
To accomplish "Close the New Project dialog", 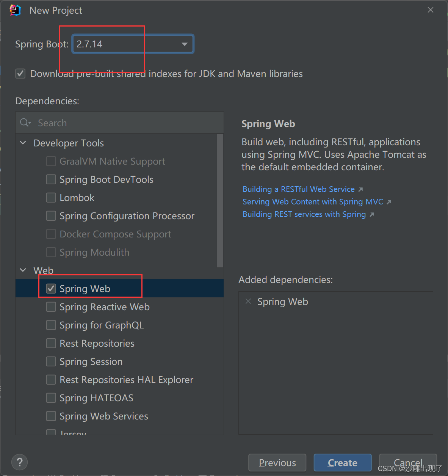I will click(431, 10).
